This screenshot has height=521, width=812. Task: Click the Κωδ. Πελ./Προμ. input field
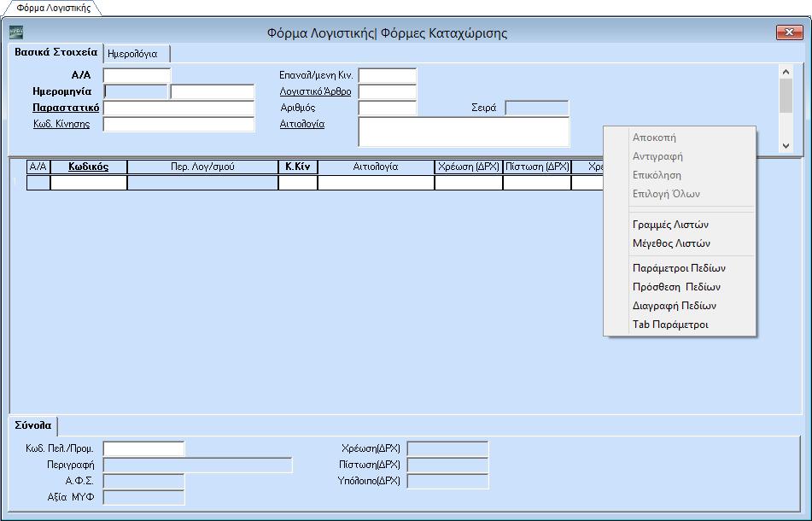(143, 448)
